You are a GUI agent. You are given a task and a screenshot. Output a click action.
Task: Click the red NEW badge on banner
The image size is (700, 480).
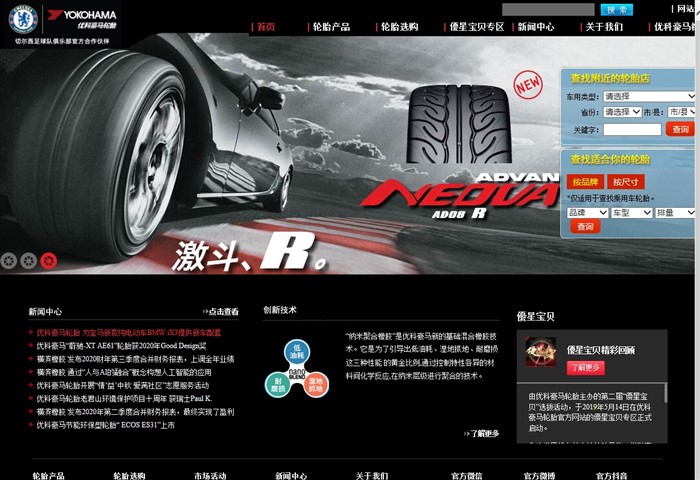[528, 84]
